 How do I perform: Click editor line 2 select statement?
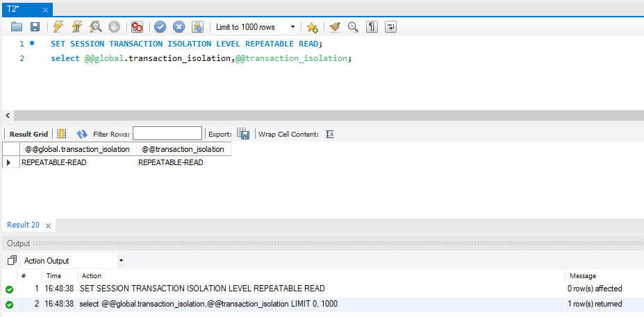[x=201, y=58]
